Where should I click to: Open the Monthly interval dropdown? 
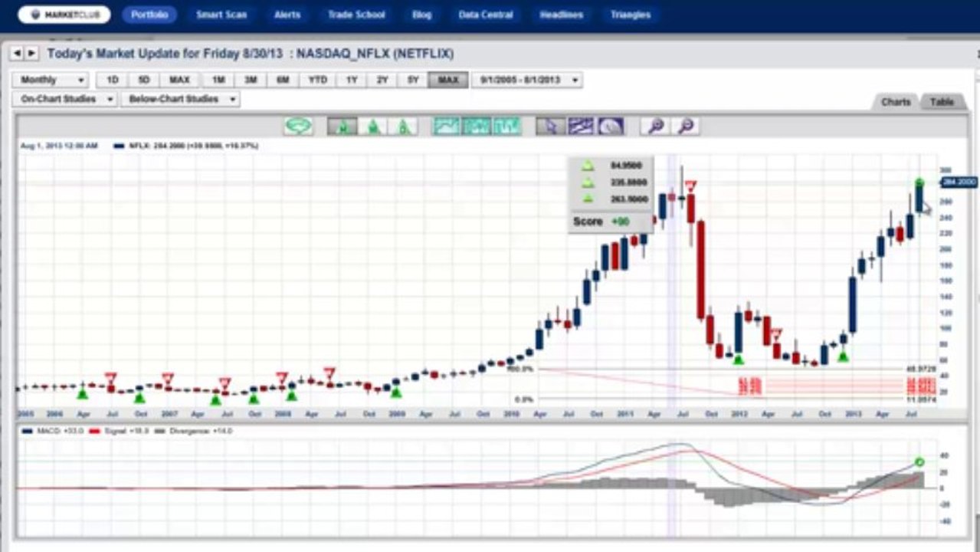50,80
